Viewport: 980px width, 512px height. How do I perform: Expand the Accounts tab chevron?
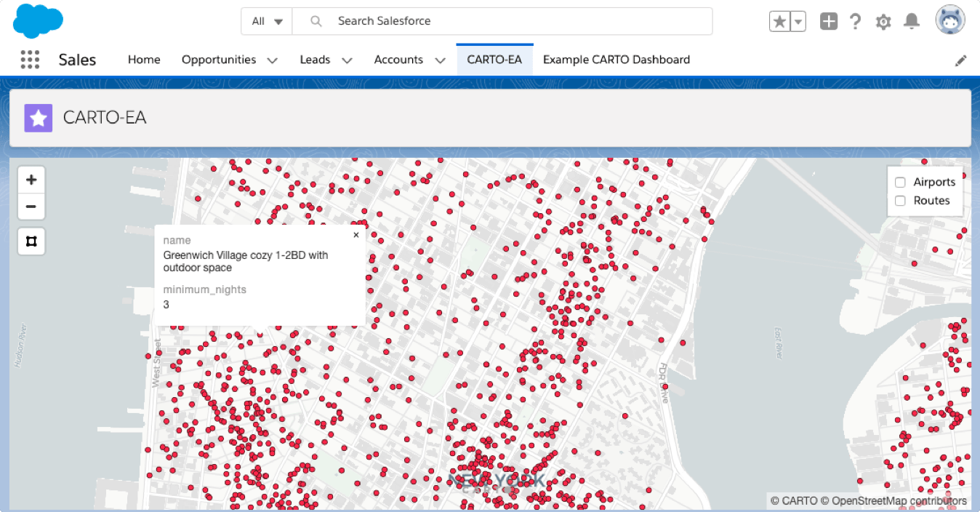coord(440,60)
